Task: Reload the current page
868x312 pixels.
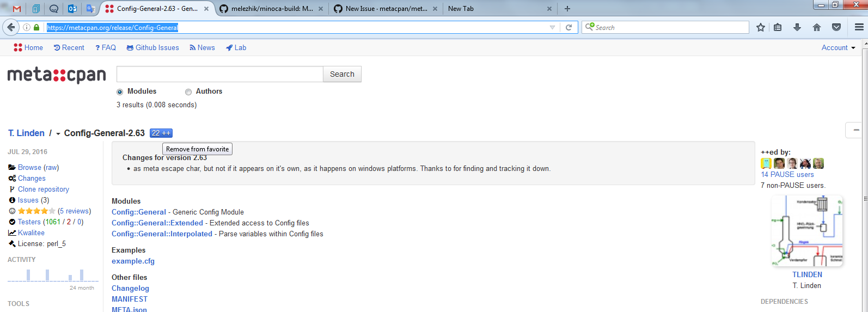Action: pos(569,27)
